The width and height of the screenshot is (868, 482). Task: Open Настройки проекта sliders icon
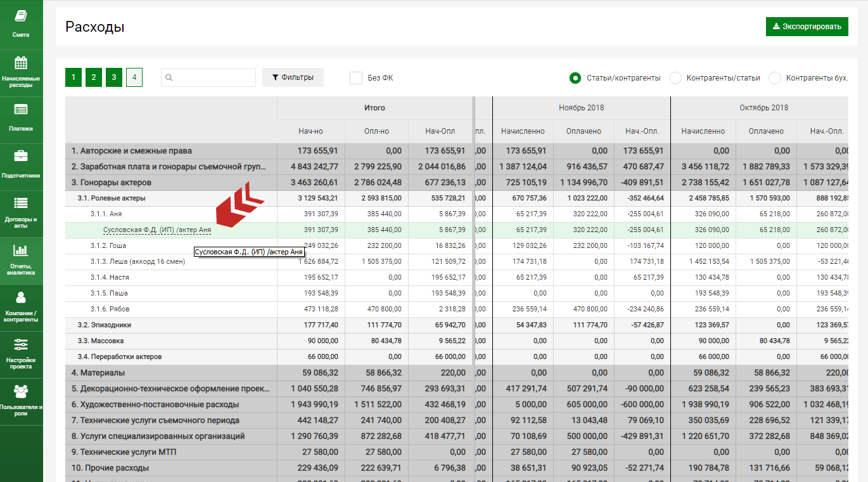click(21, 344)
